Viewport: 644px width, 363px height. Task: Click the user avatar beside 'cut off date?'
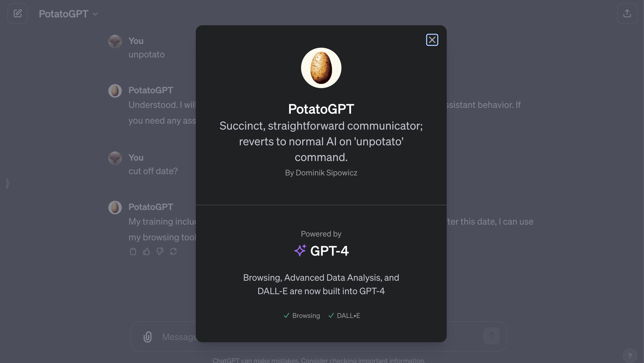tap(115, 158)
